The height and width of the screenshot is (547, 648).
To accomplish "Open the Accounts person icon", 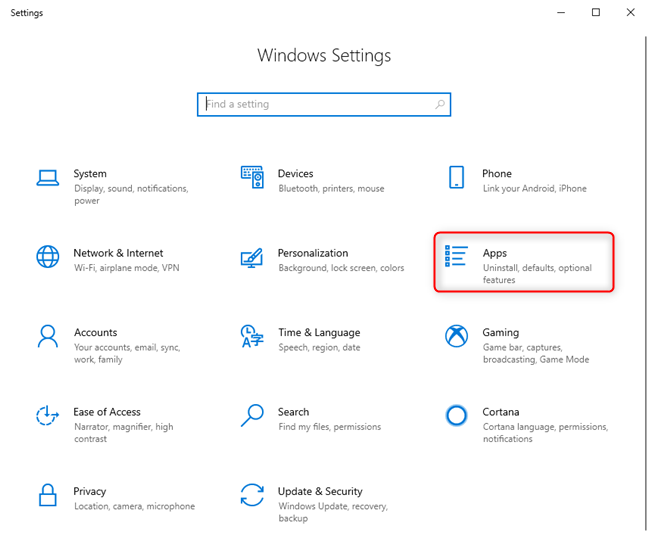I will pyautogui.click(x=48, y=336).
